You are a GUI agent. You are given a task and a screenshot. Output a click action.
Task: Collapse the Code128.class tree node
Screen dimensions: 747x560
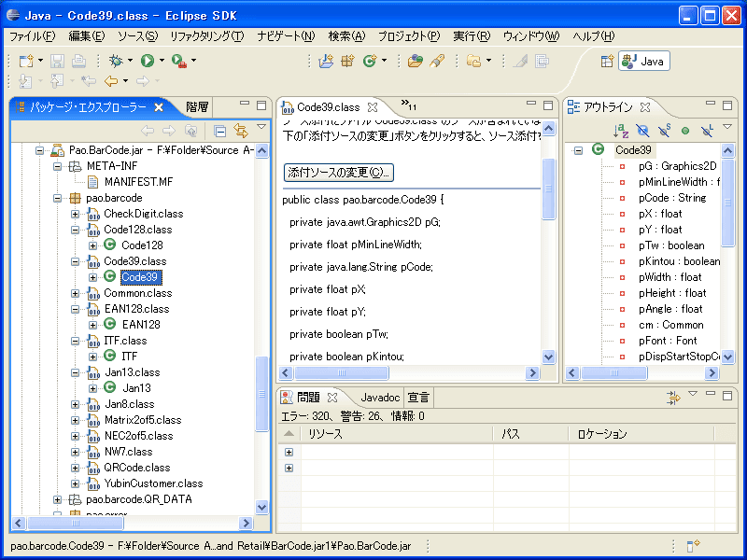click(x=76, y=230)
